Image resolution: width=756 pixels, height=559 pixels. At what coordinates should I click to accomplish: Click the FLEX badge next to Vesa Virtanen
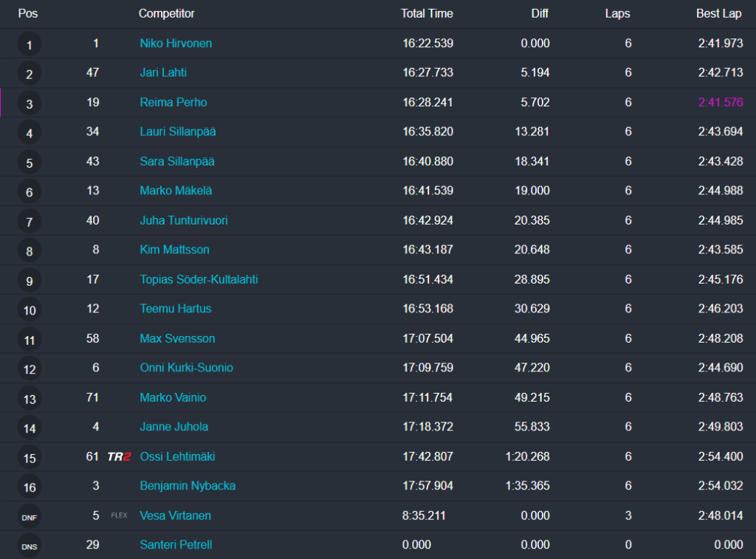pyautogui.click(x=119, y=515)
